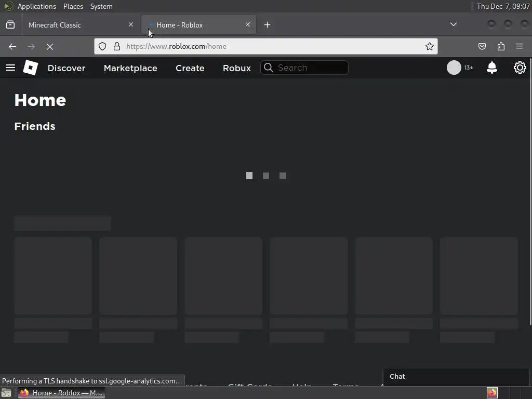Open the Firefox extensions puzzle icon
Viewport: 532px width, 399px height.
[501, 46]
